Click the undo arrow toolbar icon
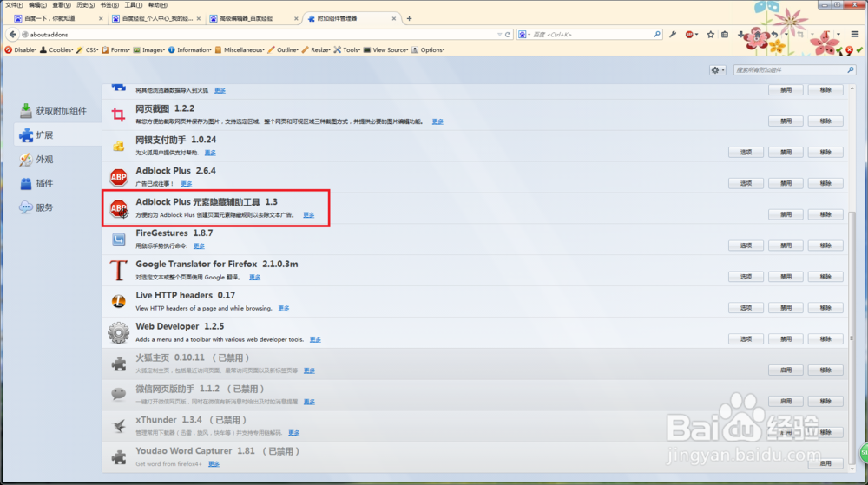 click(x=774, y=35)
